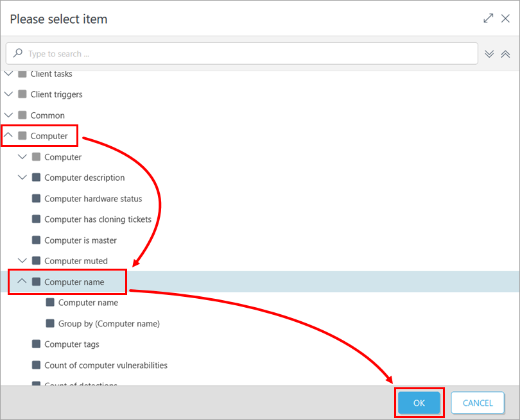This screenshot has height=420, width=520.
Task: Focus the Type to search field
Action: [250, 54]
